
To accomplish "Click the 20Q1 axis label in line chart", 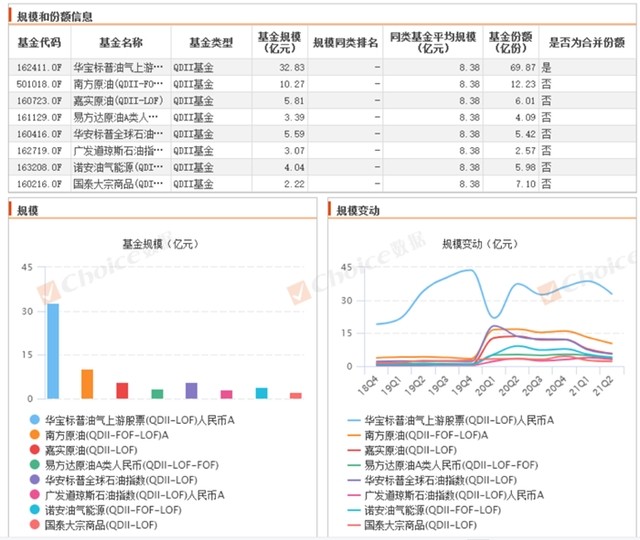I will coord(485,385).
